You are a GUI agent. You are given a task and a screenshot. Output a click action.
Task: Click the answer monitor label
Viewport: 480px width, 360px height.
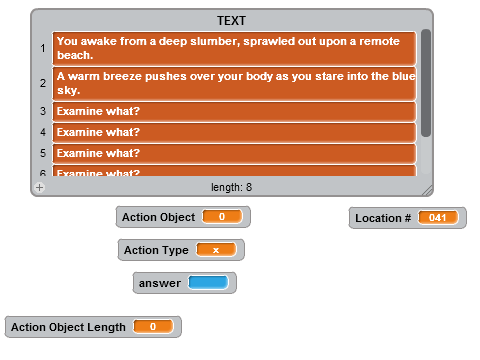[x=160, y=283]
